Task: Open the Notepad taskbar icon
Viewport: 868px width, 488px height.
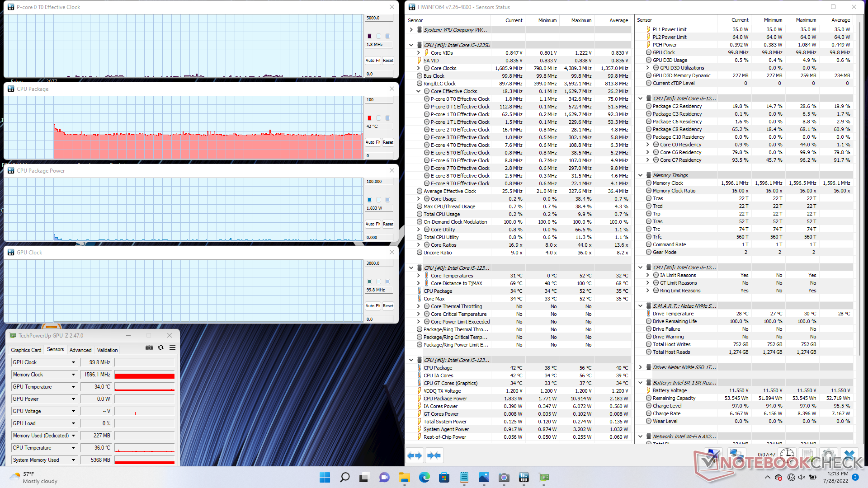Action: click(464, 477)
